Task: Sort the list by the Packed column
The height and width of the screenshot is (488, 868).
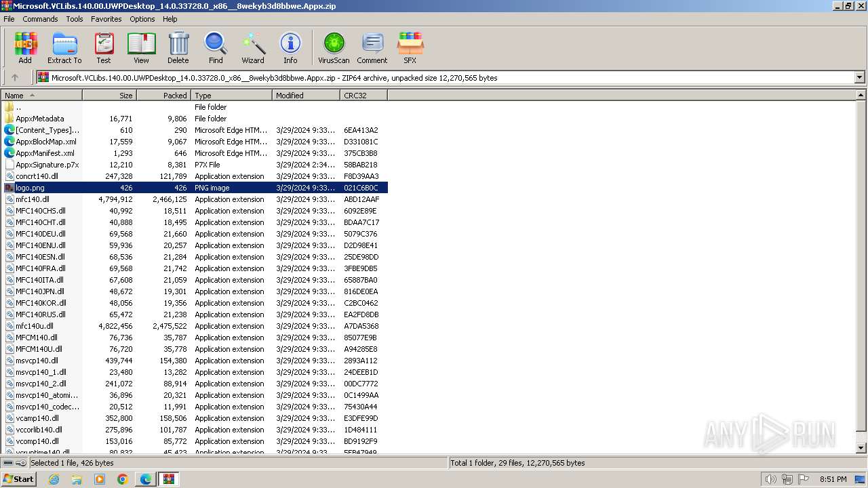Action: tap(164, 96)
